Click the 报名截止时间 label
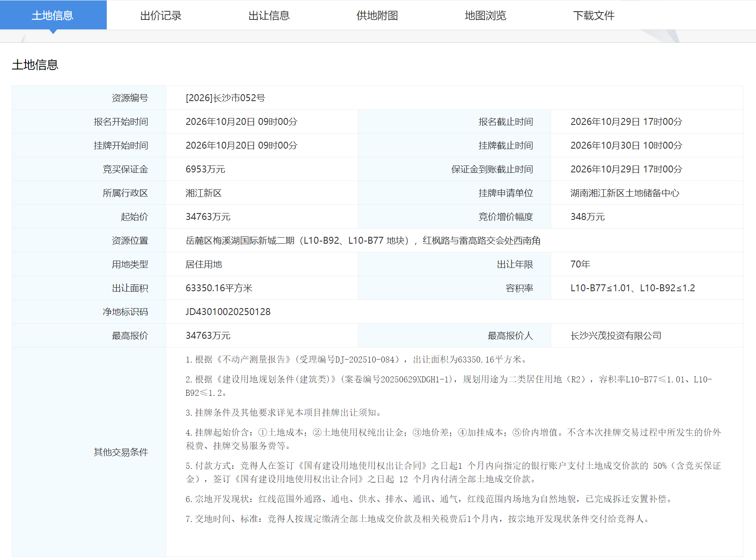Screen dimensions: 756x560 [x=506, y=122]
